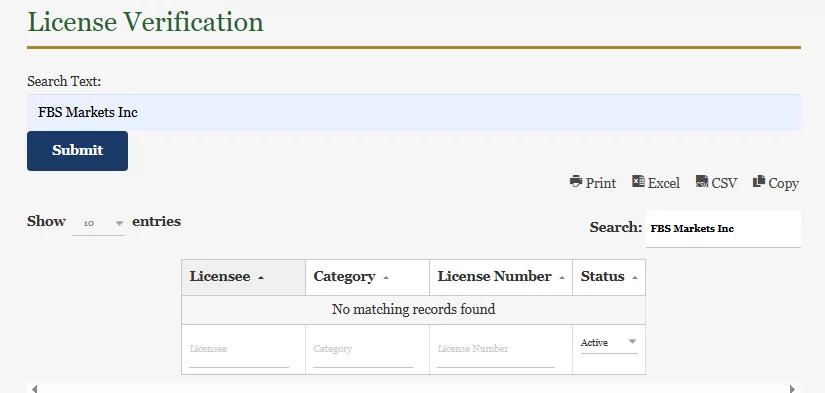Open the Active status filter dropdown
The image size is (825, 393).
point(609,343)
